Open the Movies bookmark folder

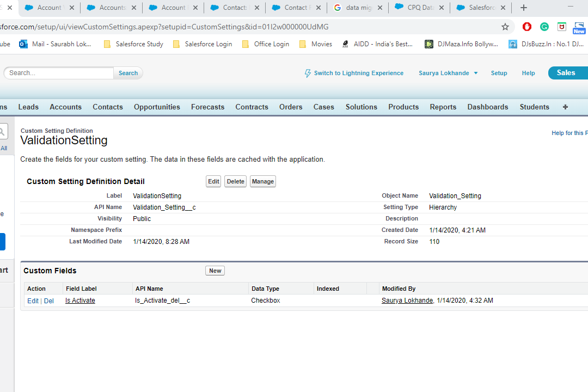316,44
